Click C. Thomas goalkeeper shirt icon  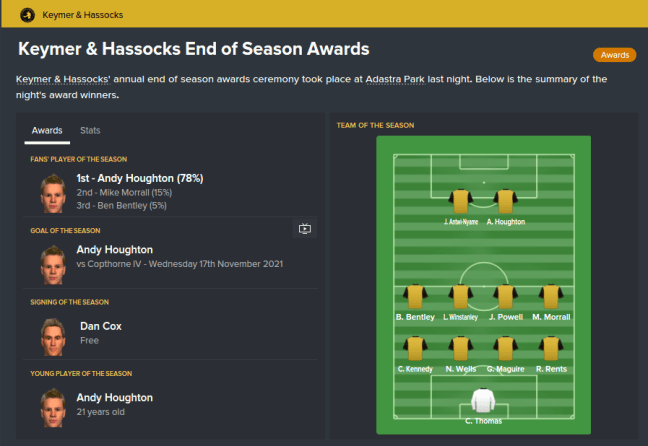click(x=483, y=401)
